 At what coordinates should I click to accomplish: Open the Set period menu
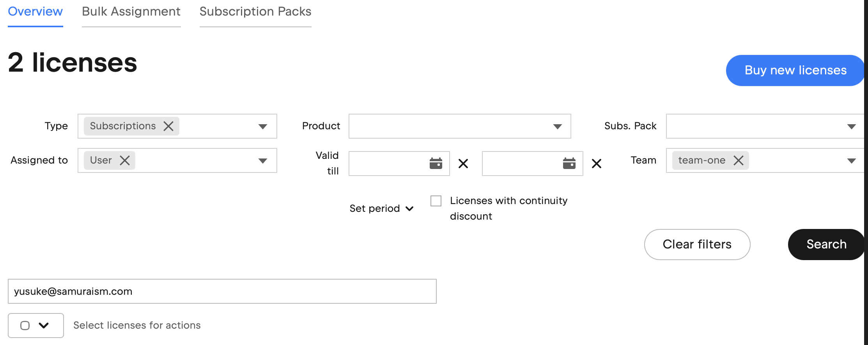tap(381, 209)
